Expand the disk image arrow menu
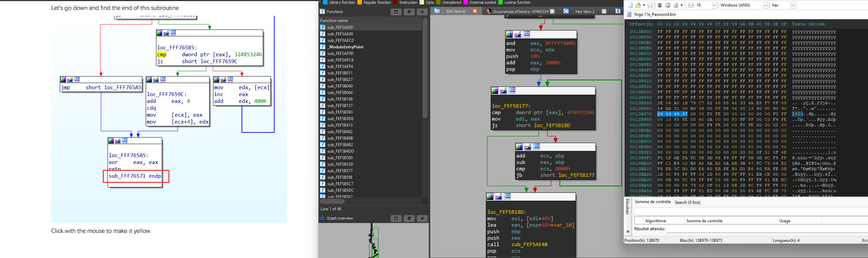This screenshot has width=868, height=258. point(681,5)
